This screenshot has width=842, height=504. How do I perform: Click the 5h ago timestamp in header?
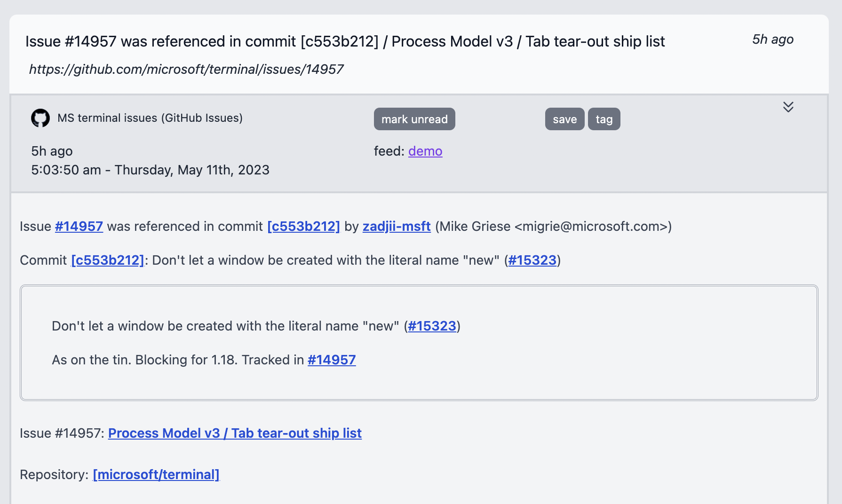(773, 39)
